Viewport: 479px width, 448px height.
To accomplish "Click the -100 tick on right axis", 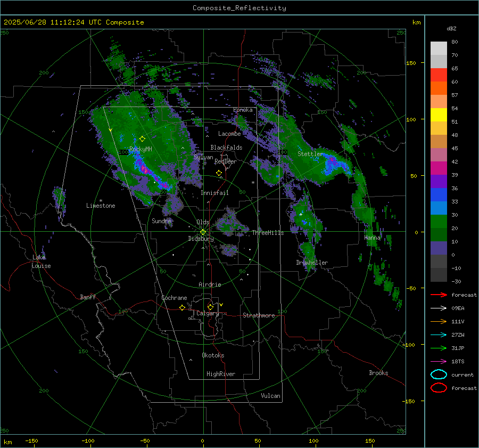I will click(408, 345).
